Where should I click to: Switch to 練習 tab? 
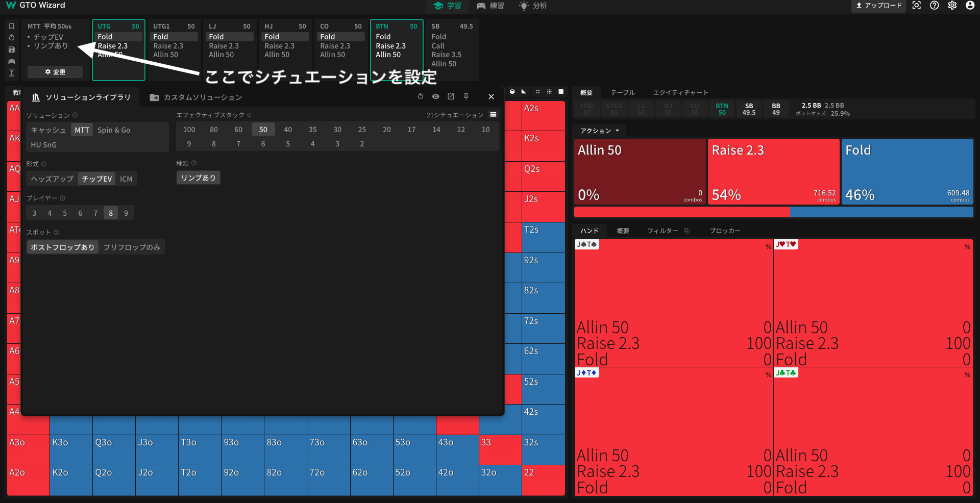pos(491,6)
